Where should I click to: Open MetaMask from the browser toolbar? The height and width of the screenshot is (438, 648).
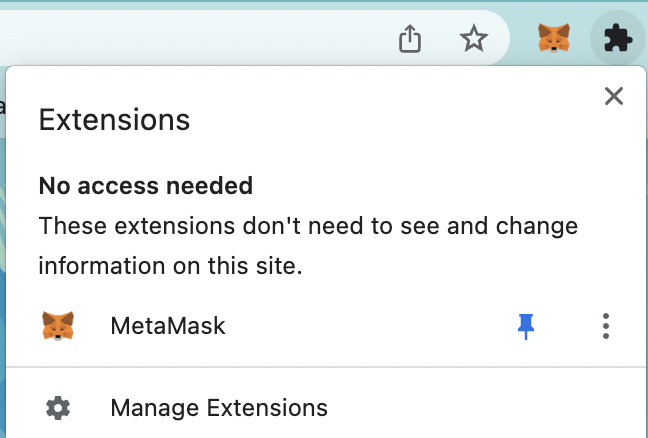coord(554,39)
